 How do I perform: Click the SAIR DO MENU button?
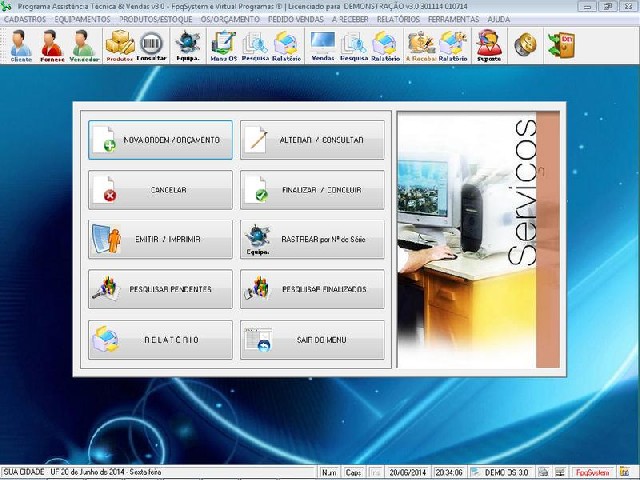pos(312,340)
